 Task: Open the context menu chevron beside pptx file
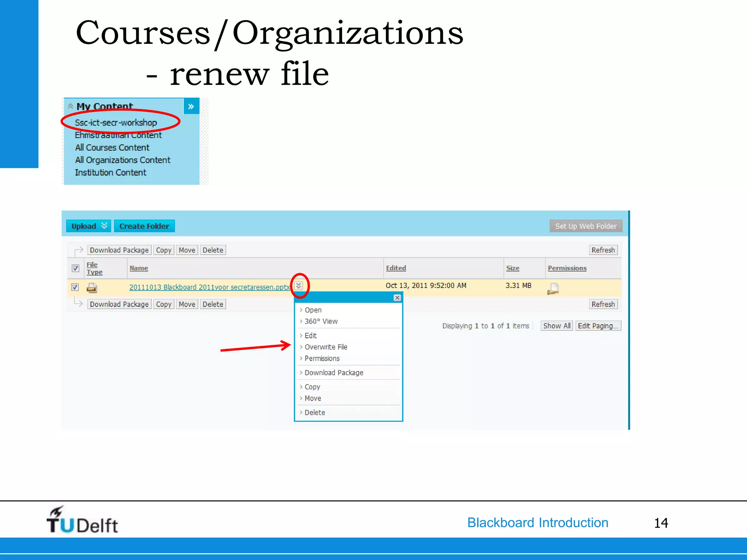tap(299, 286)
